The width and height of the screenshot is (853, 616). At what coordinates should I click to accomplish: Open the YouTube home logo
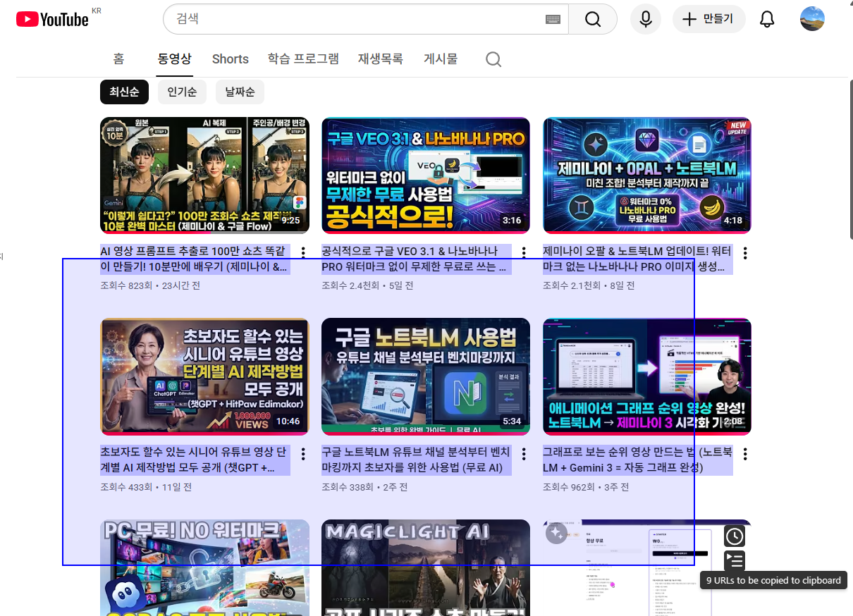53,19
